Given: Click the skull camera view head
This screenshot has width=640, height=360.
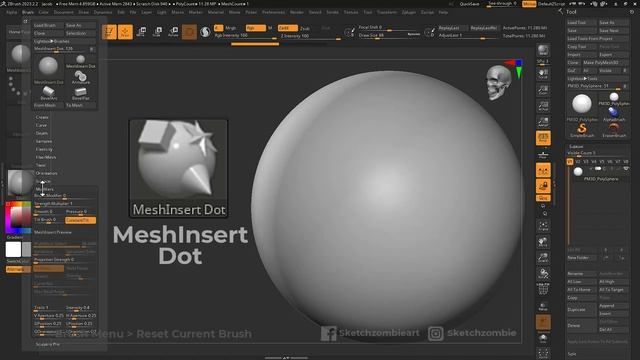Looking at the screenshot, I should point(498,82).
